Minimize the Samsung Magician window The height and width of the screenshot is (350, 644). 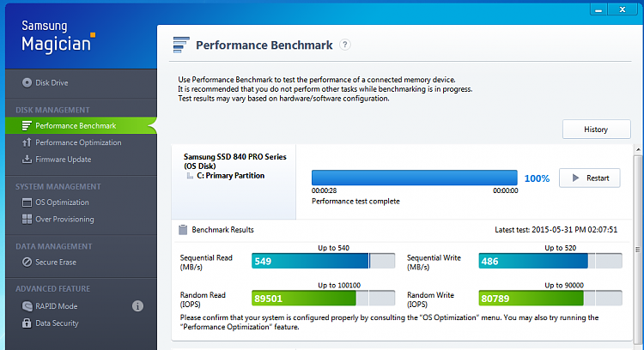coord(598,9)
